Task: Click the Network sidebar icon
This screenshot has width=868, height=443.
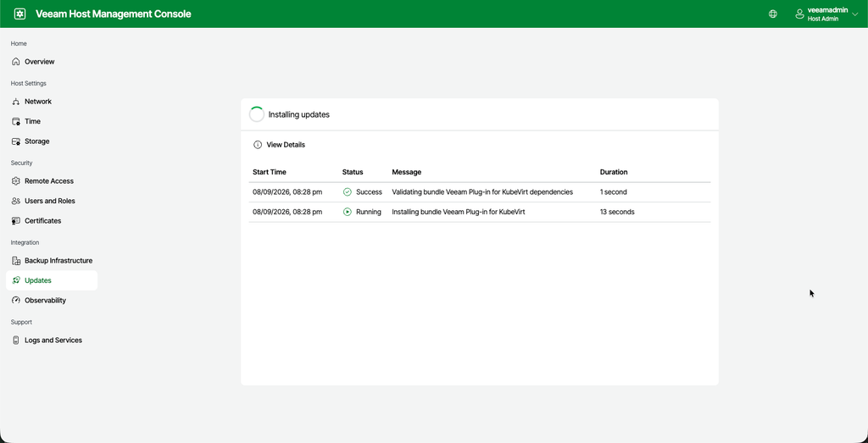Action: coord(16,101)
